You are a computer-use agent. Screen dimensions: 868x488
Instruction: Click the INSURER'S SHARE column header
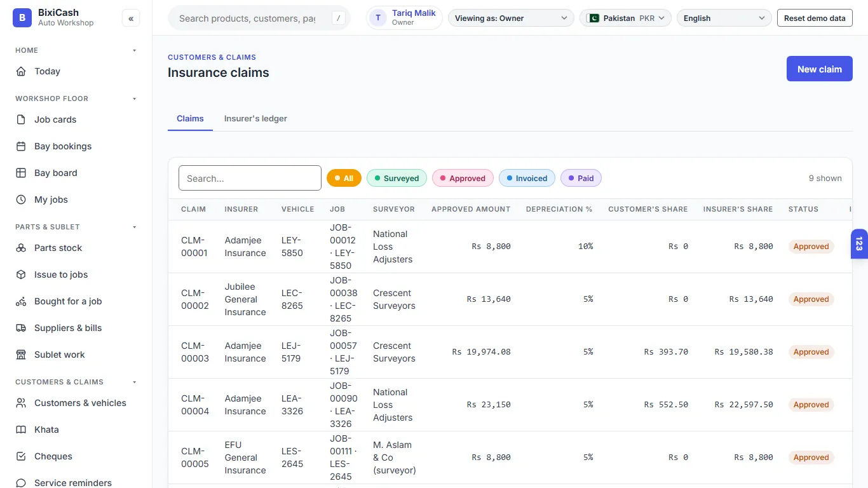click(738, 209)
